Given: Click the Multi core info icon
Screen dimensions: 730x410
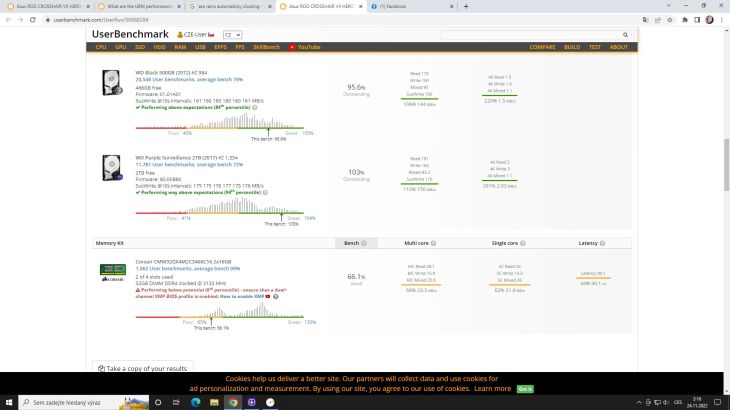Looking at the screenshot, I should pyautogui.click(x=433, y=243).
